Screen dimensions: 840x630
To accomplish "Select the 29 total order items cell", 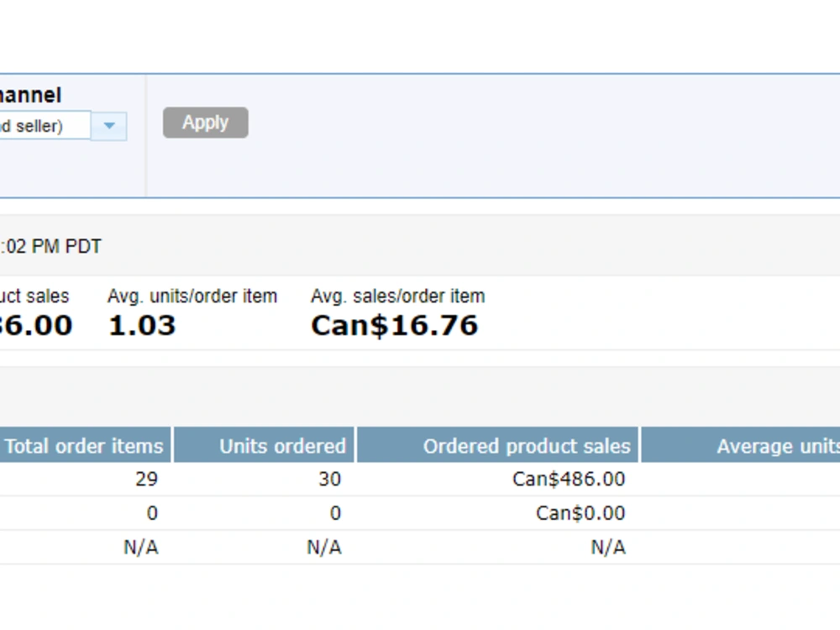I will click(147, 479).
